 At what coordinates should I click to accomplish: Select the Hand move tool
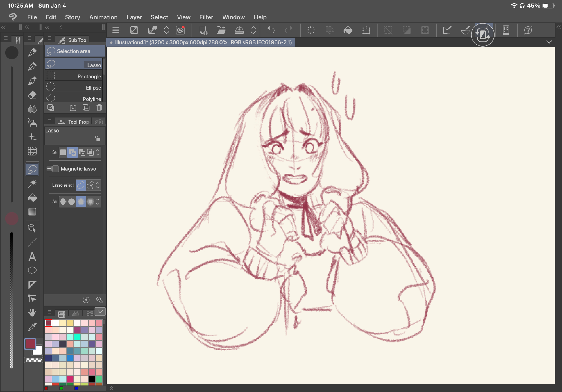32,313
